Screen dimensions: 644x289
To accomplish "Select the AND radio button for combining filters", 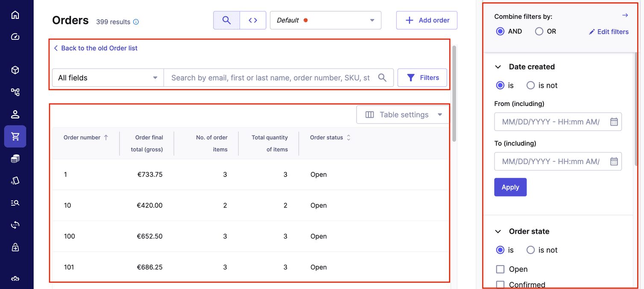I will point(500,31).
